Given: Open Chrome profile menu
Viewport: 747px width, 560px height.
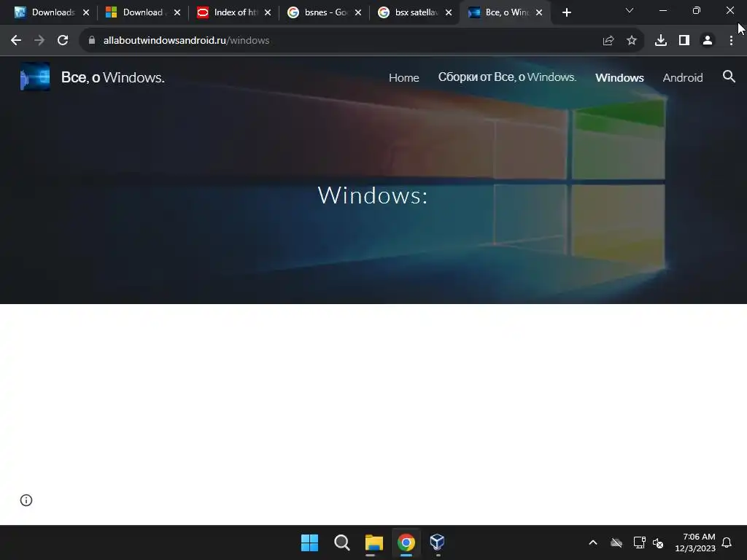Looking at the screenshot, I should pyautogui.click(x=708, y=41).
